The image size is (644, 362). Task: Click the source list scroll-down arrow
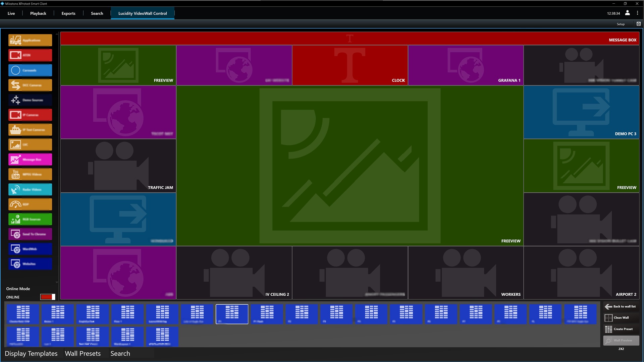click(57, 282)
